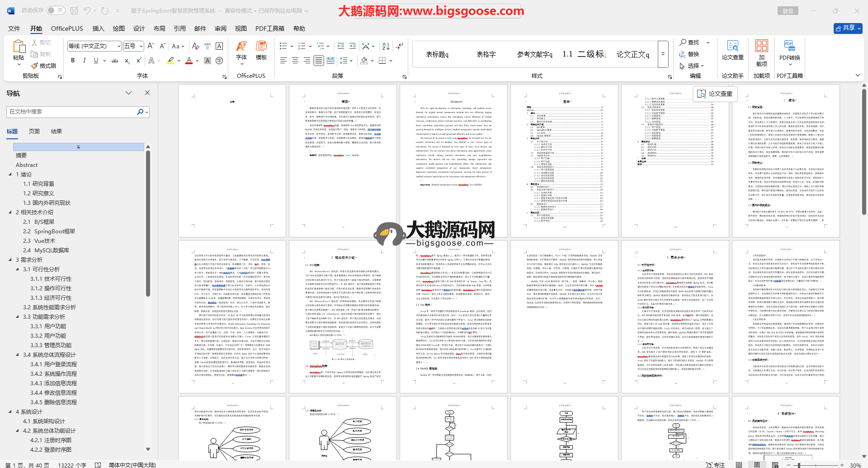Click the navigation search box 在文档中搜索
868x468 pixels.
coord(72,112)
